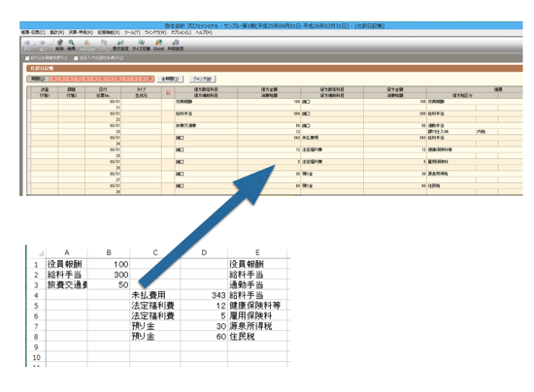Click the 削除 trash can icon
534x392 pixels.
pyautogui.click(x=59, y=43)
